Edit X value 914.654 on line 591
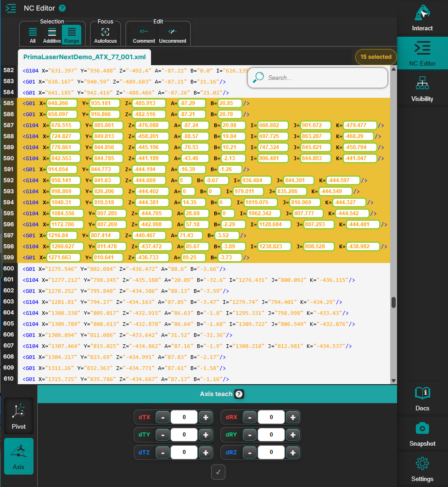The image size is (448, 487). point(62,169)
